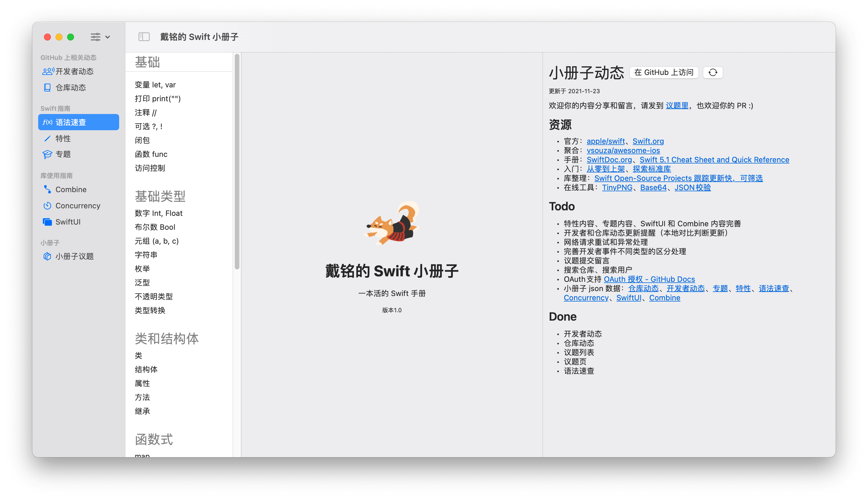
Task: Click the 特性 pencil icon
Action: coord(47,138)
